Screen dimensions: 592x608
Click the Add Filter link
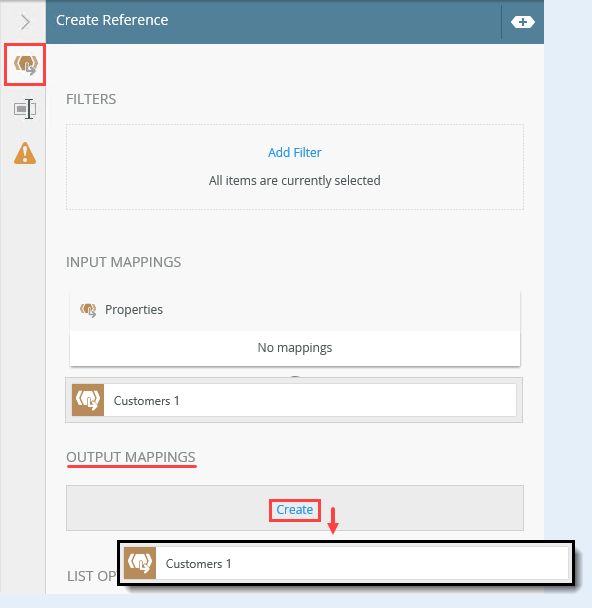(x=295, y=152)
